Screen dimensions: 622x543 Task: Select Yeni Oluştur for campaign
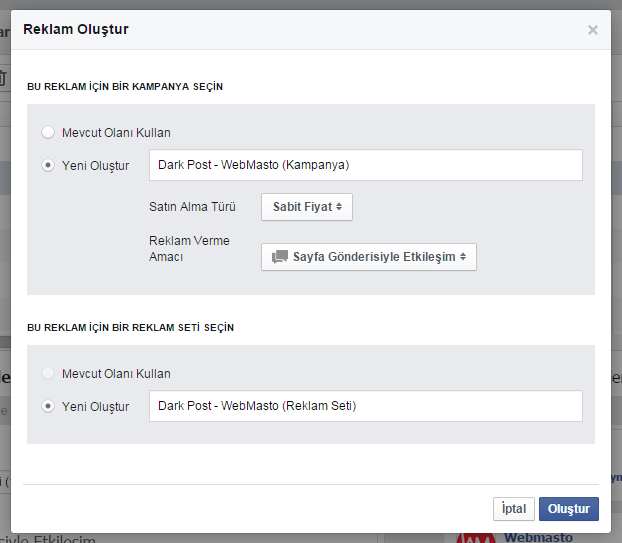pyautogui.click(x=48, y=165)
